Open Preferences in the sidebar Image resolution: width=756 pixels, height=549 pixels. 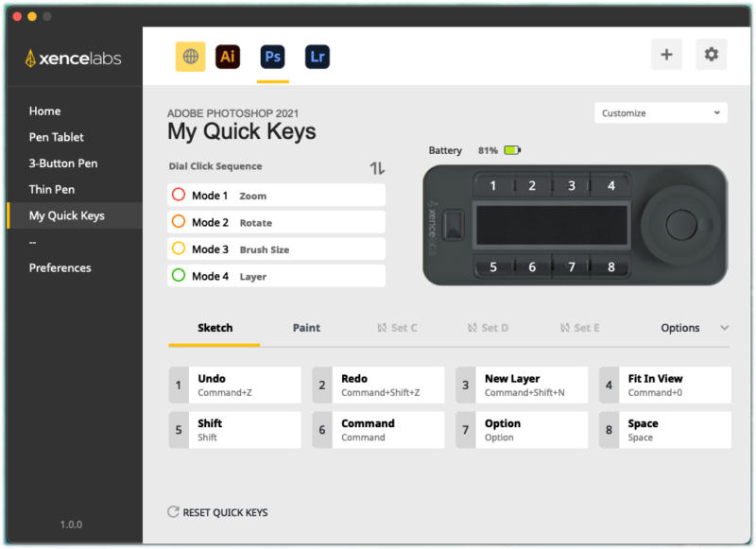point(60,267)
